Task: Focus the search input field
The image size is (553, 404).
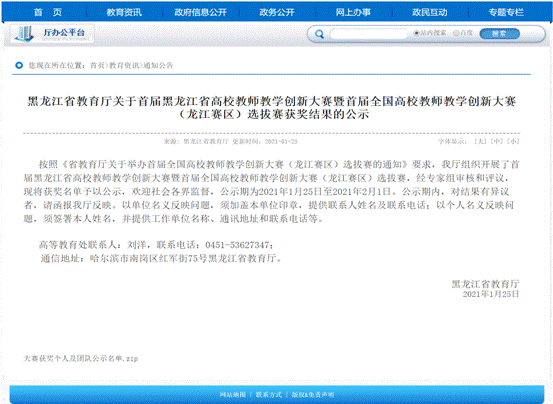Action: tap(368, 34)
